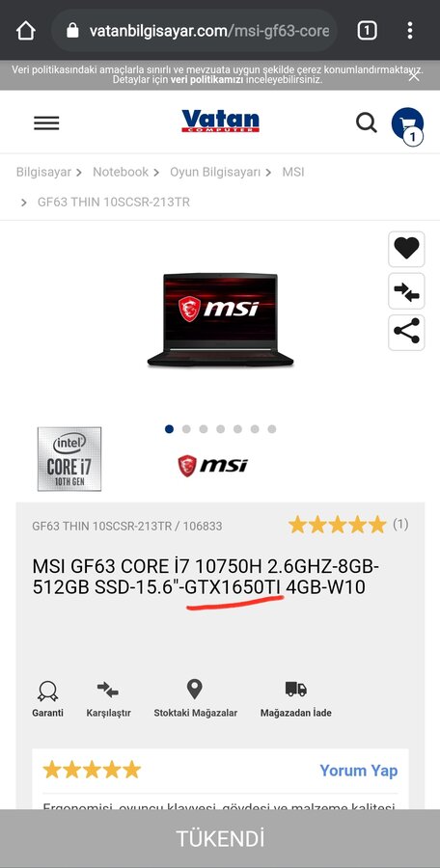Open the tab switcher showing 1 tab

click(x=367, y=31)
